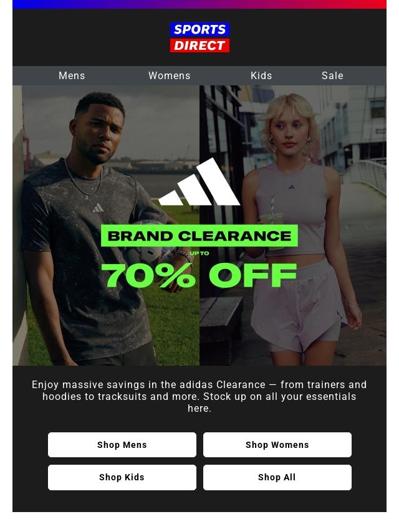The image size is (399, 532).
Task: Select the Shop All button
Action: [277, 477]
